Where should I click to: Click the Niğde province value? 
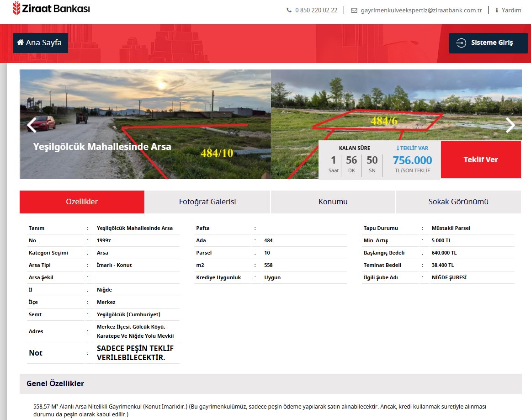point(104,290)
